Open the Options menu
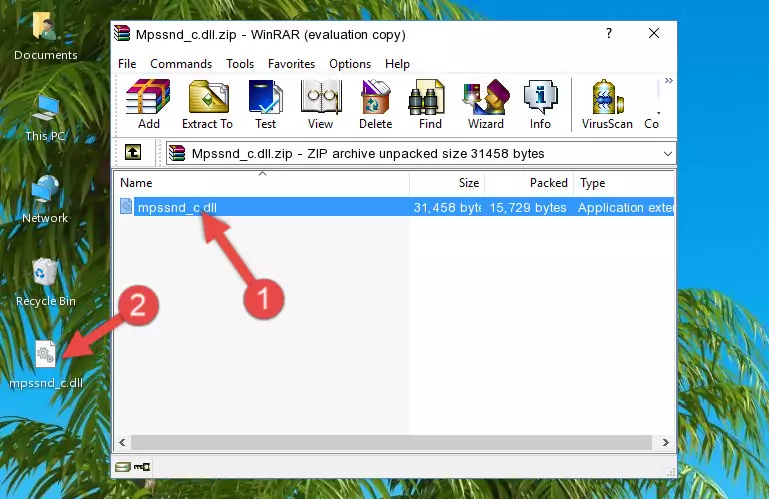The width and height of the screenshot is (769, 499). [350, 64]
